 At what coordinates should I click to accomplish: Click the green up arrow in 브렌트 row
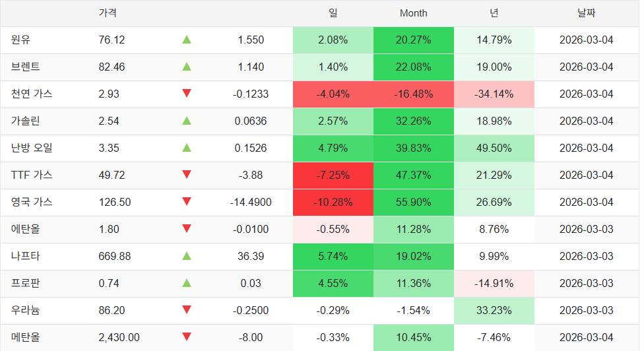pos(187,67)
